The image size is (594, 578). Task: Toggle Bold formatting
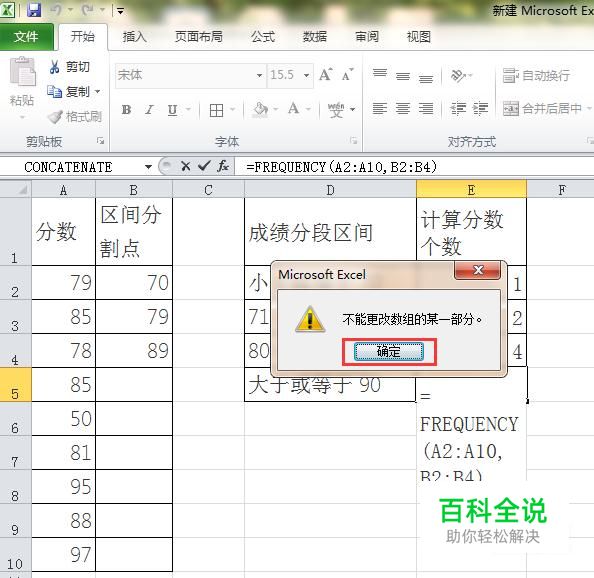click(x=127, y=110)
